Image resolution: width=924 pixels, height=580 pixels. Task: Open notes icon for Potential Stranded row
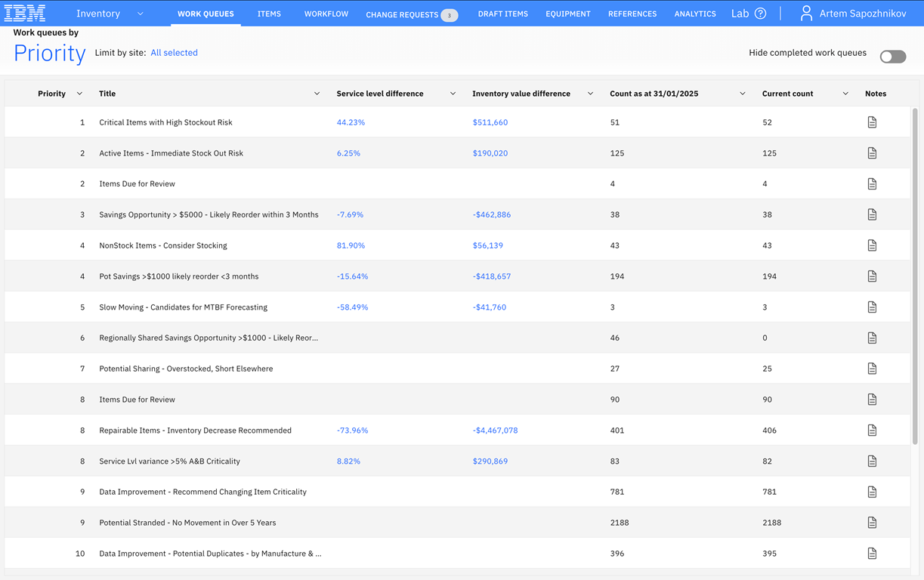coord(872,523)
